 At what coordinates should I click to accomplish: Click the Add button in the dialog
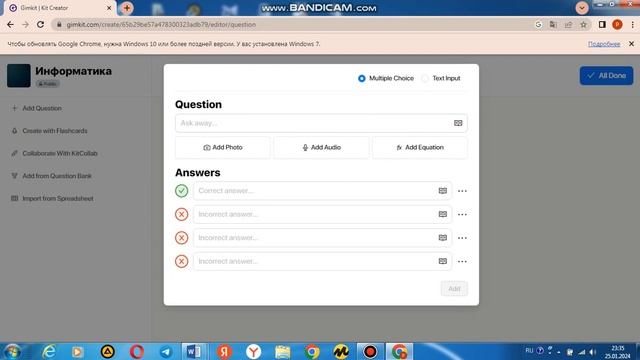click(x=454, y=289)
